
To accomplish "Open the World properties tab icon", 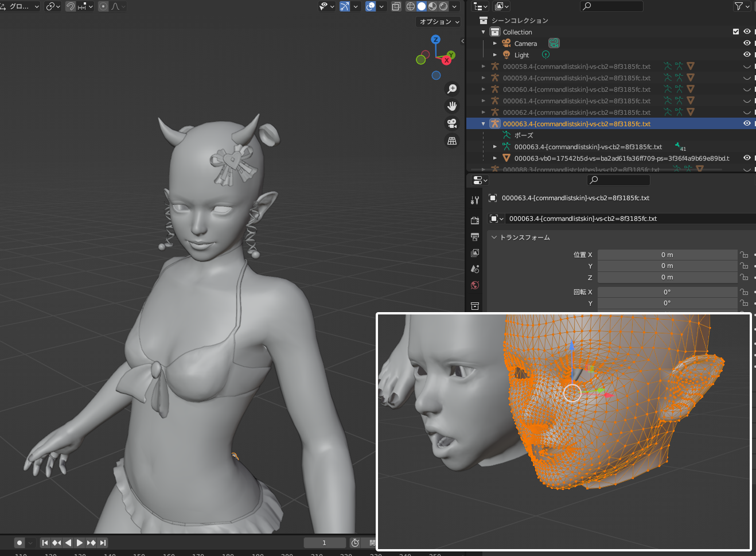I will (x=475, y=285).
